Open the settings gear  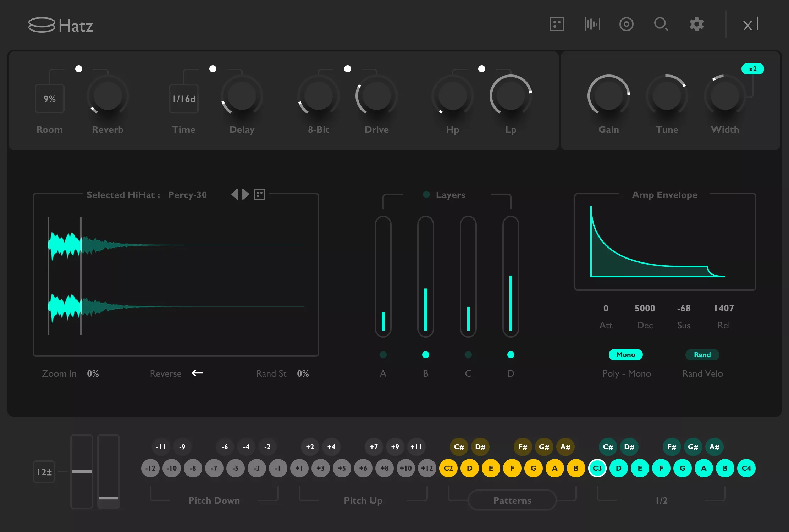696,24
